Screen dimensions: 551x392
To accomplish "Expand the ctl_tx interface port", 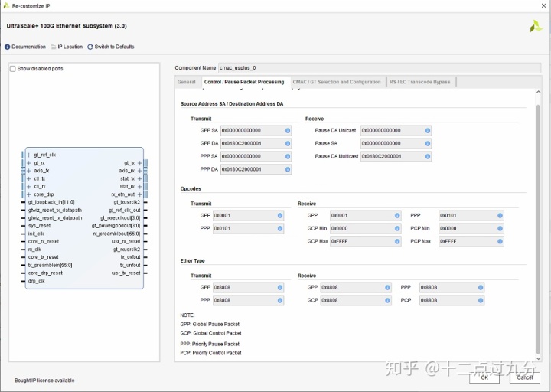I will 29,179.
